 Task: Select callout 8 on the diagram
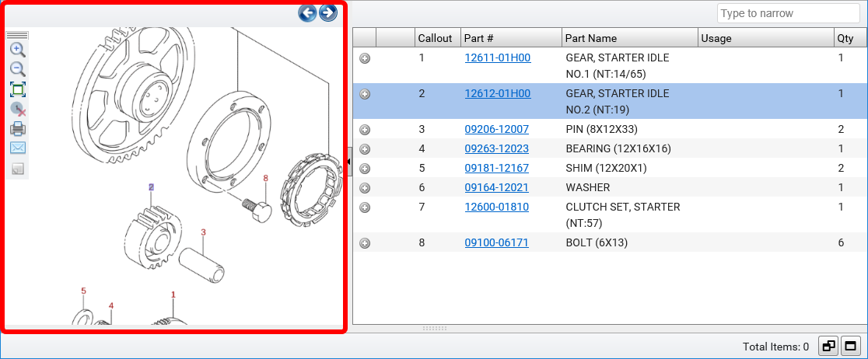(x=265, y=178)
